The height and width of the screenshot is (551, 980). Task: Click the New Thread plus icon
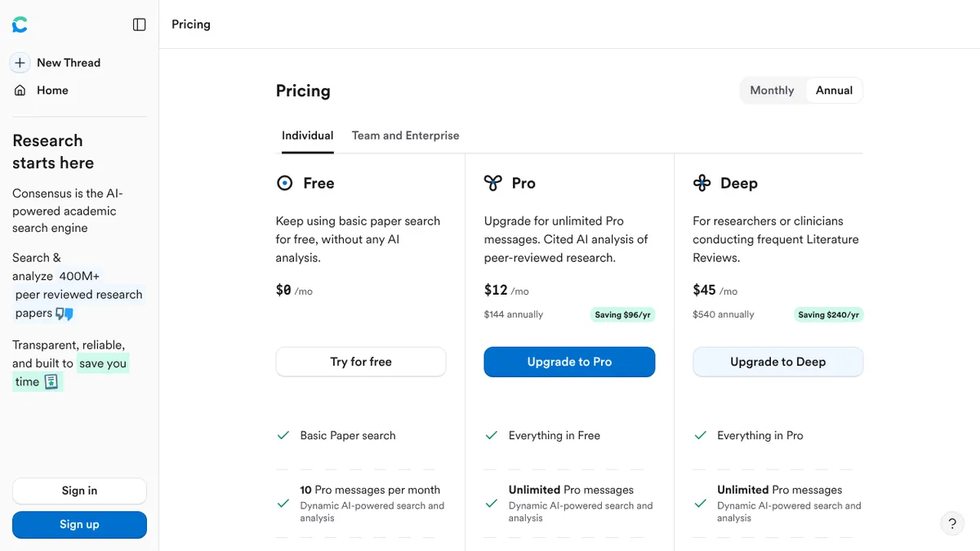[x=20, y=63]
